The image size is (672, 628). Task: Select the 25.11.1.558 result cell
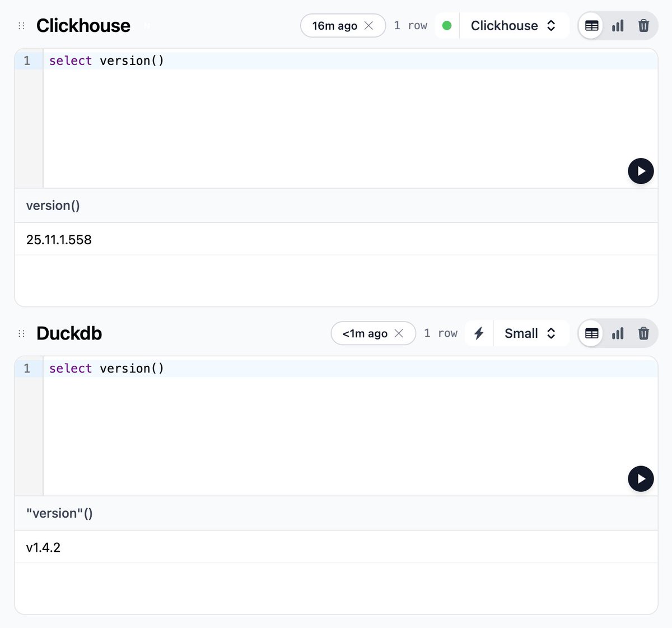point(336,239)
